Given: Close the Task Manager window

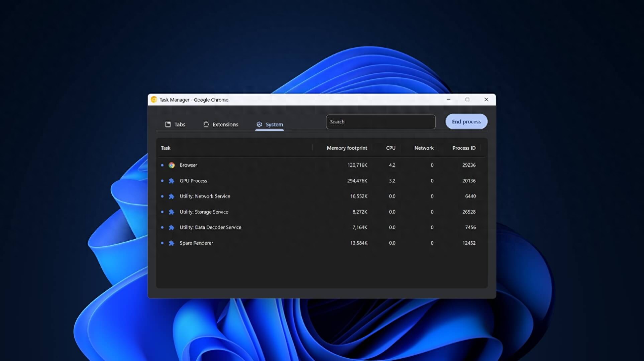Looking at the screenshot, I should 486,100.
